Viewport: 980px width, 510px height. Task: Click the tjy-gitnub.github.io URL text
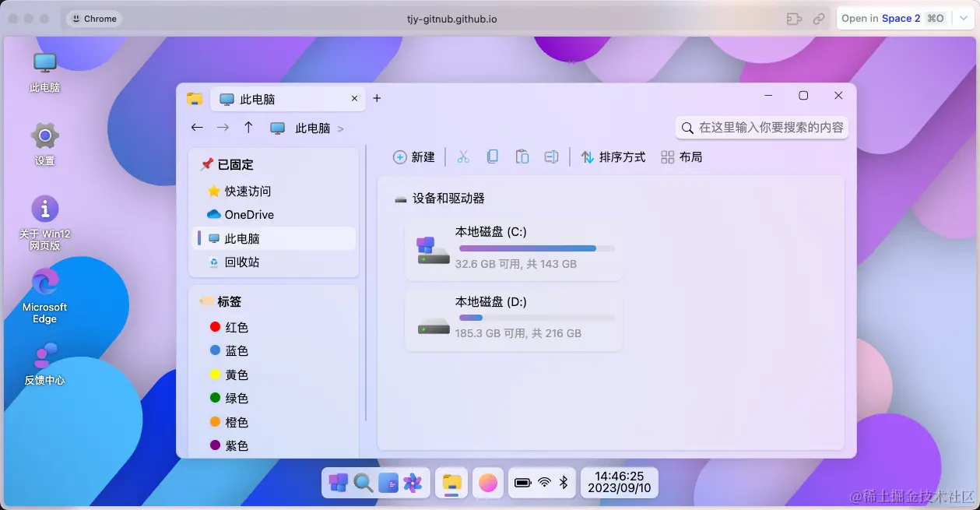coord(452,19)
